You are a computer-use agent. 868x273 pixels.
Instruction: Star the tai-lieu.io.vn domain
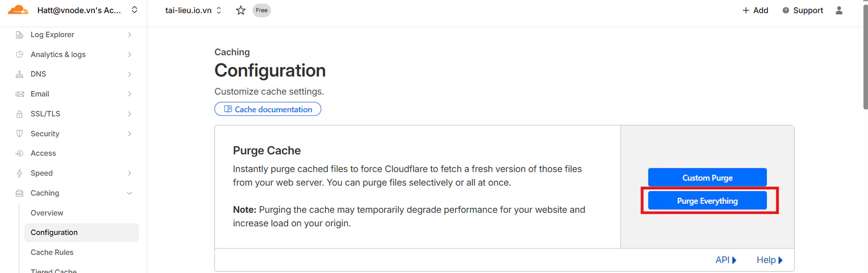(x=241, y=10)
